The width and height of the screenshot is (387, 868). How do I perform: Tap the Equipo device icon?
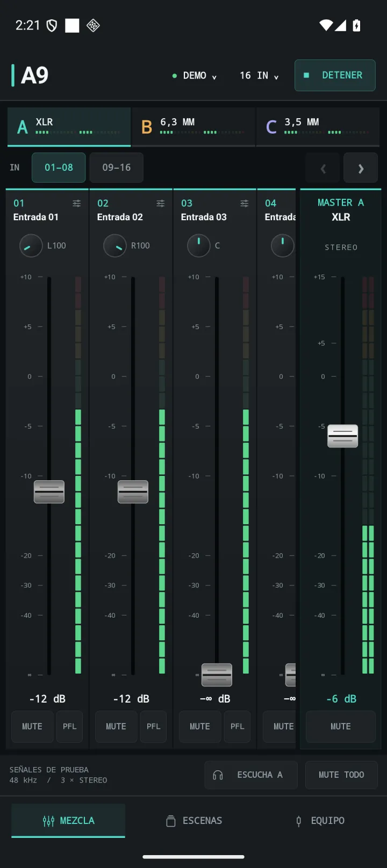pos(299,821)
